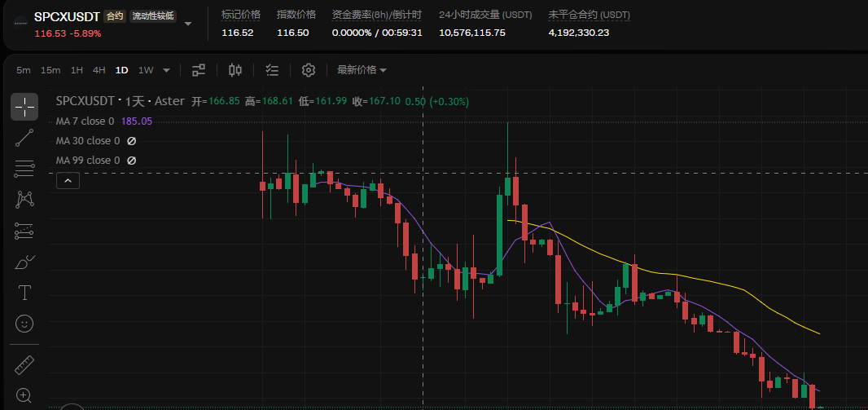Click the 24小时成交量 (USDT) label
The width and height of the screenshot is (868, 410).
[x=485, y=15]
